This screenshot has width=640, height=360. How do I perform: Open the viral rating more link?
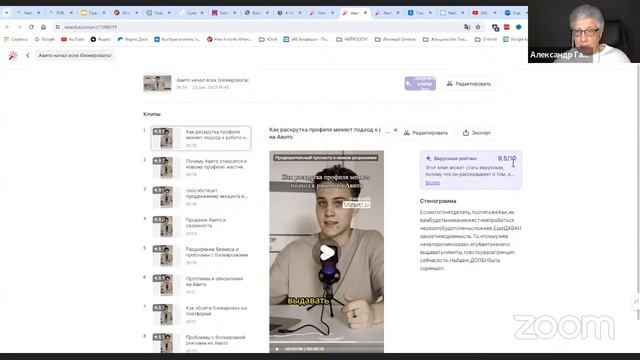point(432,183)
